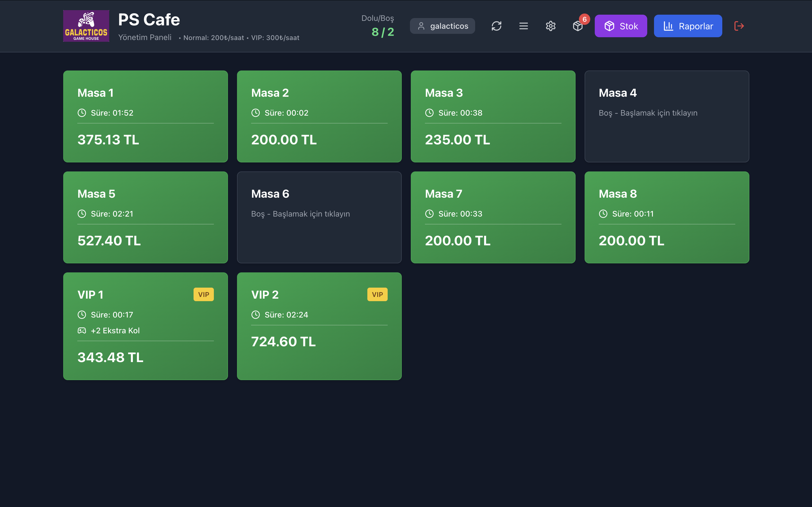812x507 pixels.
Task: Click the user icon next to galacticos
Action: (422, 26)
